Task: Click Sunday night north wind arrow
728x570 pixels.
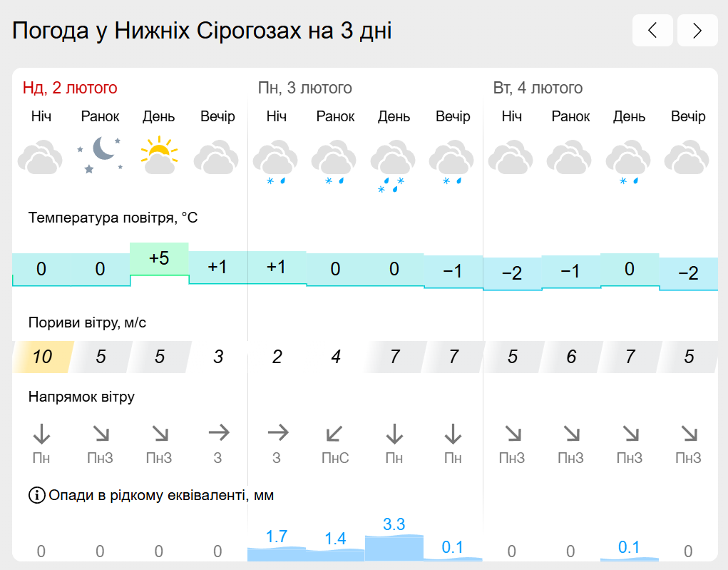Action: click(x=41, y=434)
